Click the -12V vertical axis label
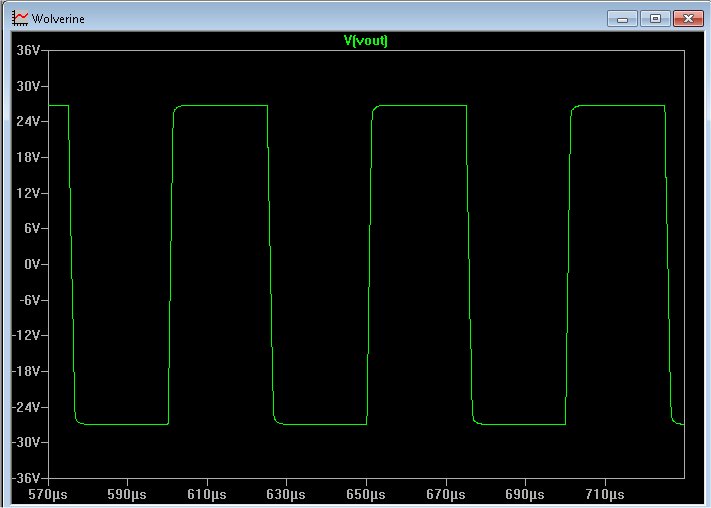This screenshot has width=711, height=508. coord(26,335)
